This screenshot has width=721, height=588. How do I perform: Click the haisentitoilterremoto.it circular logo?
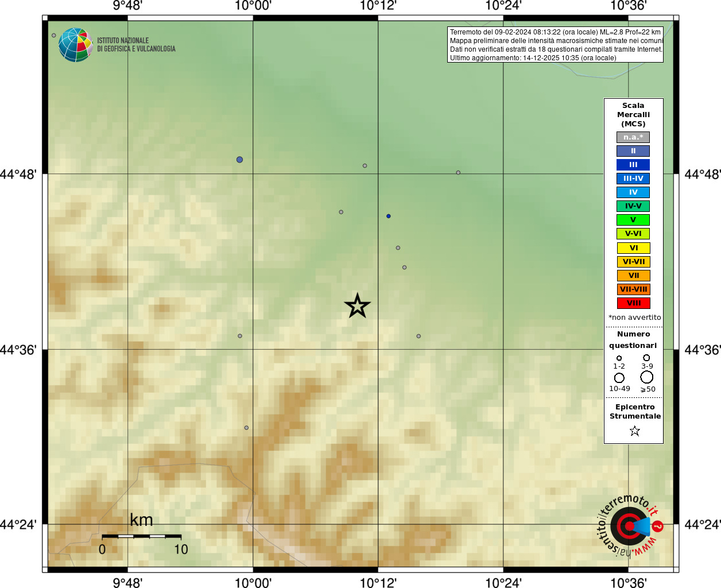tap(630, 525)
